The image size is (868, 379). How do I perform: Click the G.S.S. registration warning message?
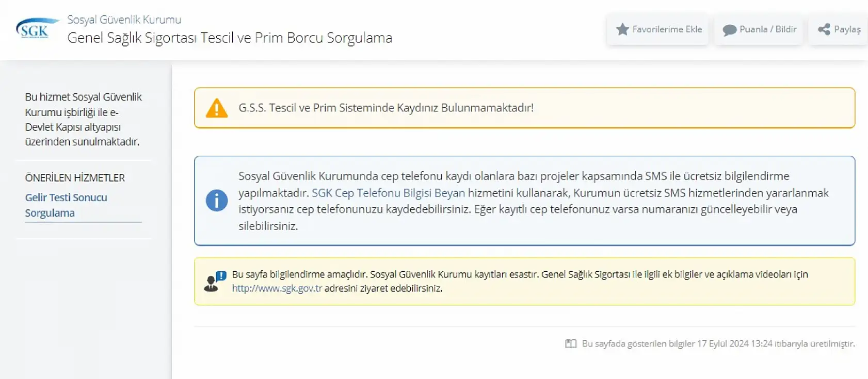[386, 108]
